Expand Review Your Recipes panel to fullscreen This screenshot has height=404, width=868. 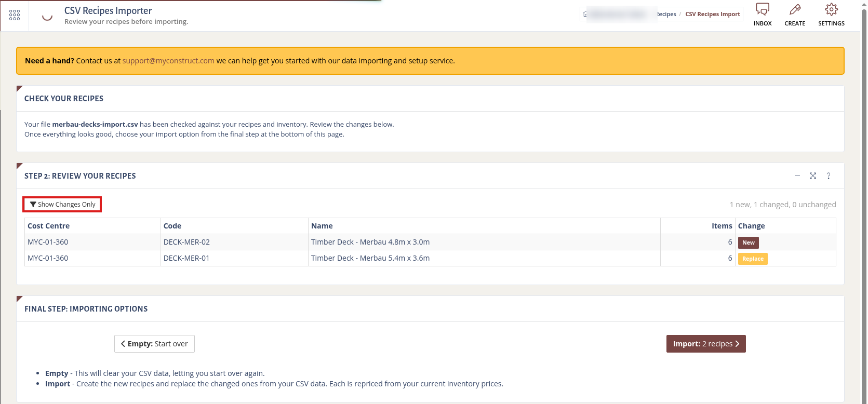(813, 176)
